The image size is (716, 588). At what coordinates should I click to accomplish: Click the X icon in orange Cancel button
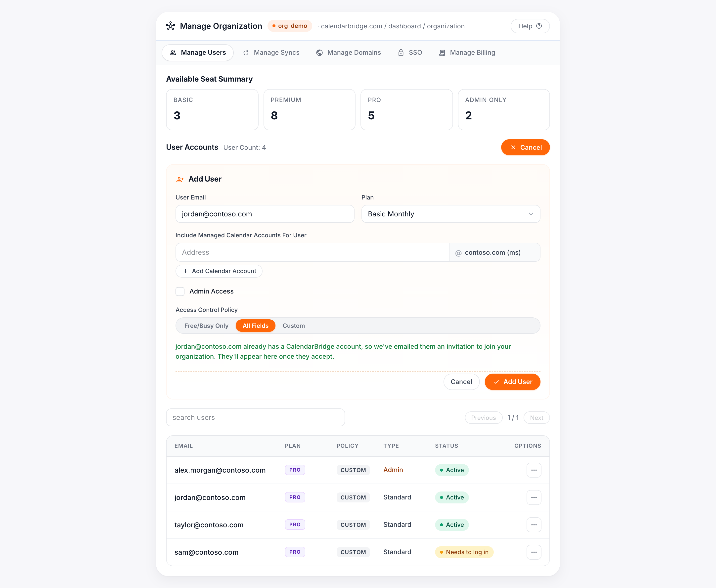coord(513,147)
